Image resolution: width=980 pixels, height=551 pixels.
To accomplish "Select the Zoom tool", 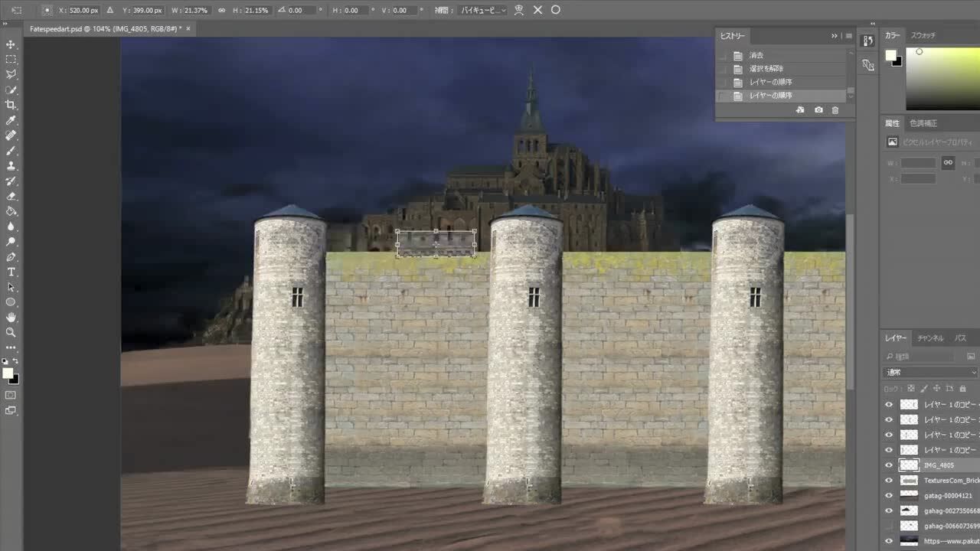I will [x=11, y=332].
